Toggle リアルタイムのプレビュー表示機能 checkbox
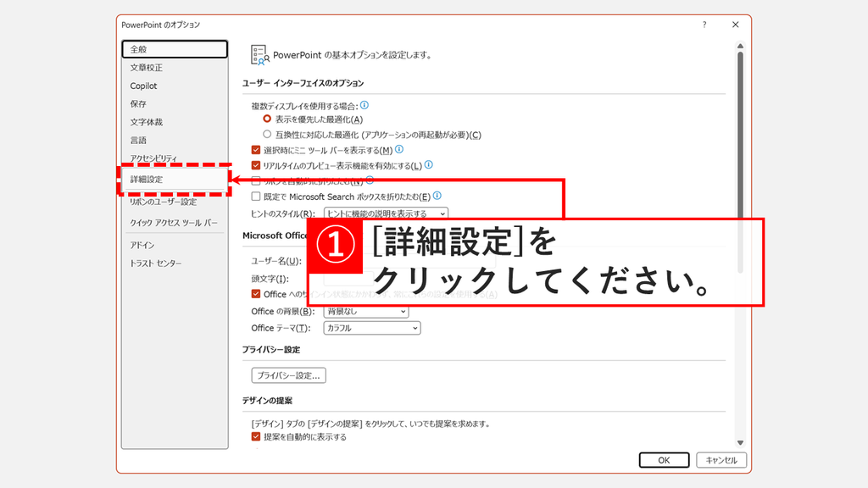Image resolution: width=868 pixels, height=488 pixels. point(256,165)
